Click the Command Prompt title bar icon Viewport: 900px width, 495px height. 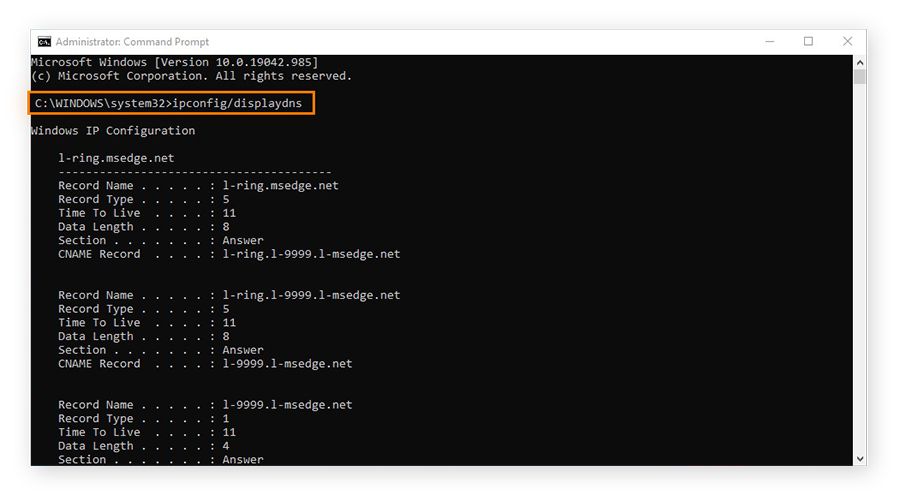(x=44, y=42)
